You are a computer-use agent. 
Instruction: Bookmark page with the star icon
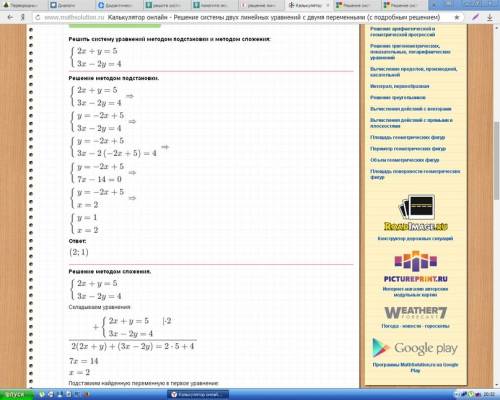[457, 17]
